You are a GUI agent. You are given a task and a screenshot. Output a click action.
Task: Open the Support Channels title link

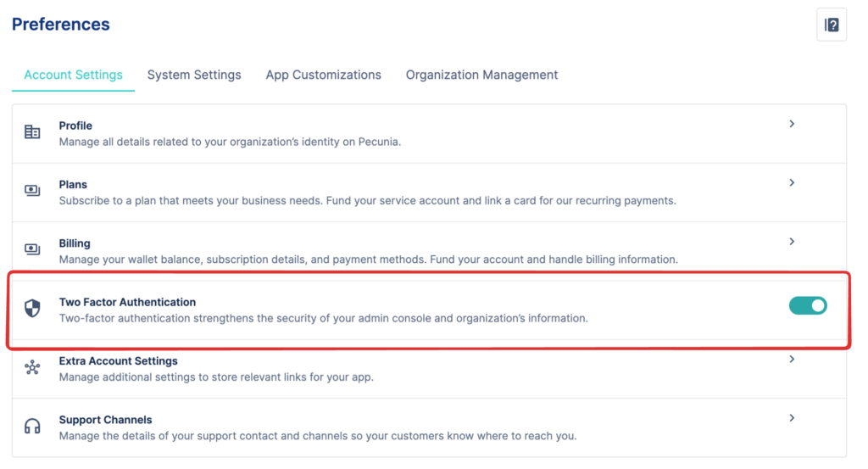coord(106,420)
